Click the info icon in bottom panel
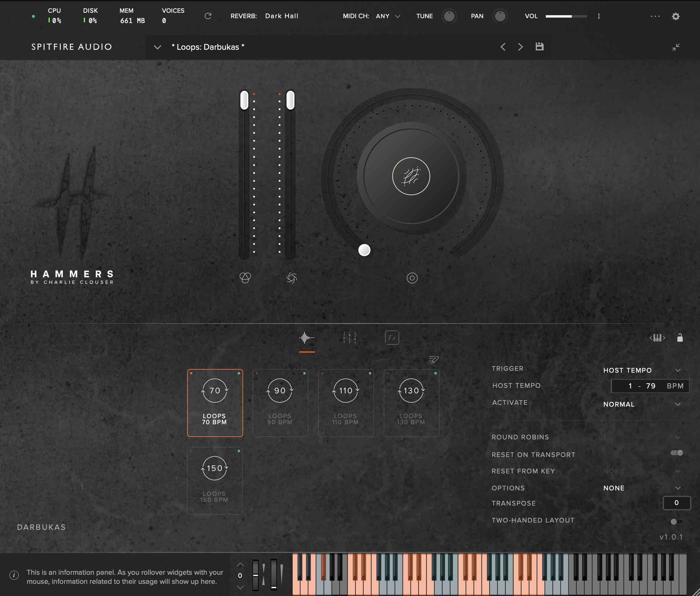Viewport: 700px width, 596px height. [14, 575]
